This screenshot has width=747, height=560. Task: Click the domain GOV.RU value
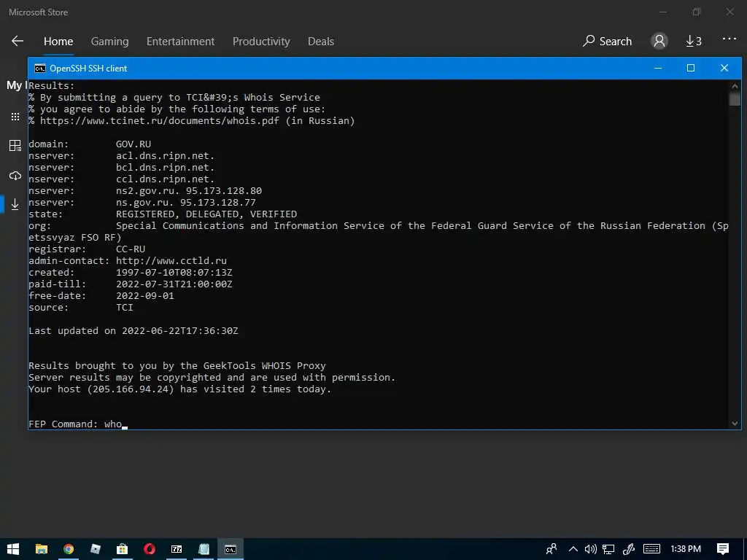pyautogui.click(x=133, y=144)
